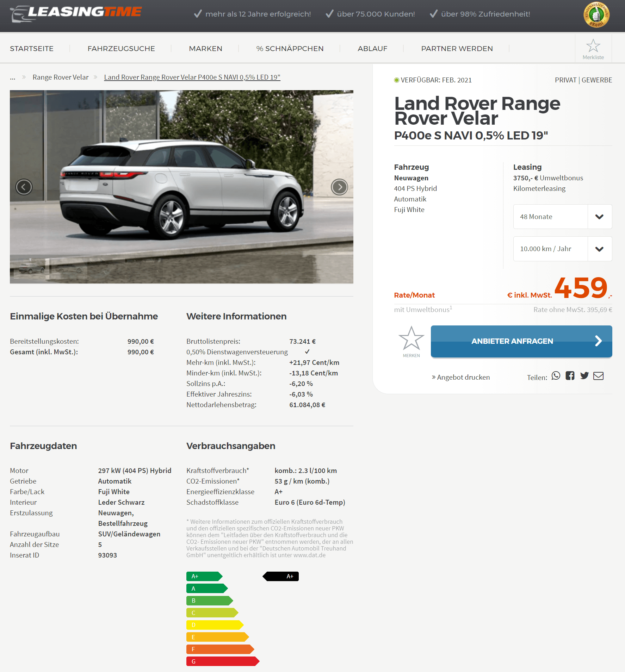This screenshot has height=672, width=625.
Task: Open the 10.000 km / Jahr dropdown
Action: tap(563, 249)
